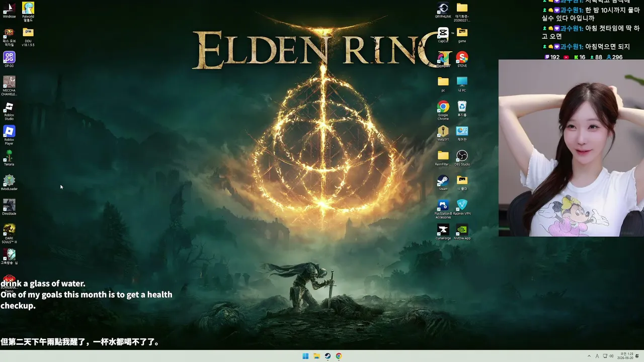Open the tModLoader shortcut

(x=9, y=183)
